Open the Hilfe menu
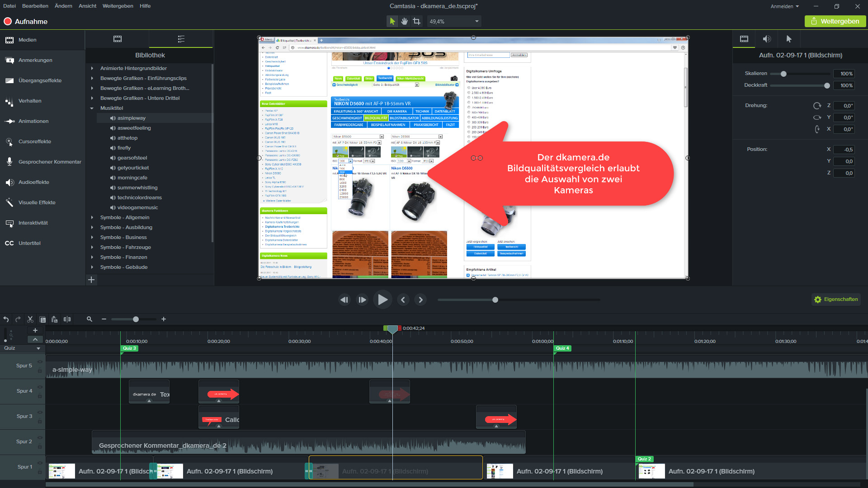Image resolution: width=868 pixels, height=488 pixels. click(x=145, y=6)
